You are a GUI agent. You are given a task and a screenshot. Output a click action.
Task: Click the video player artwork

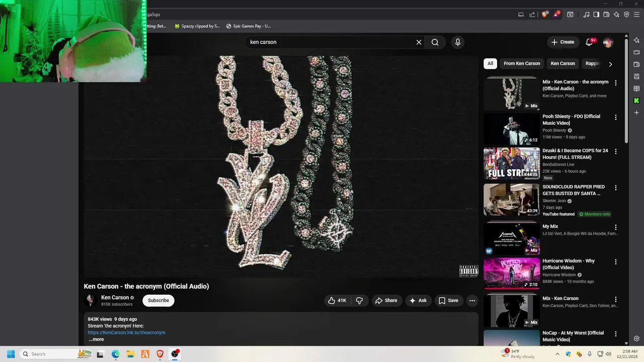(281, 166)
